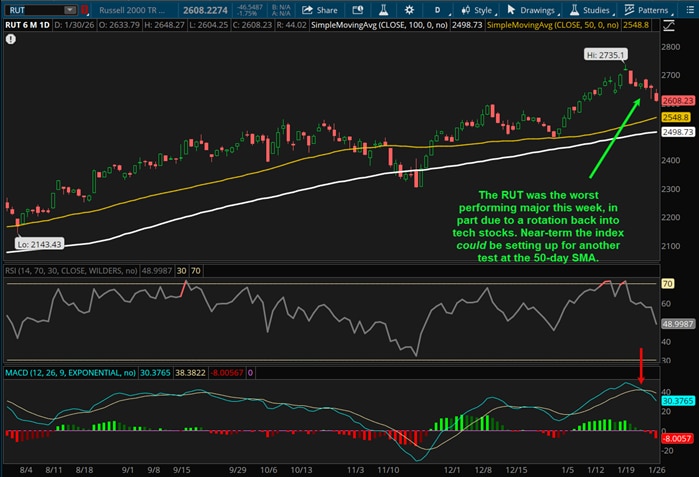The width and height of the screenshot is (699, 477).
Task: Click the active drawing tool icon above price axis
Action: 669,25
